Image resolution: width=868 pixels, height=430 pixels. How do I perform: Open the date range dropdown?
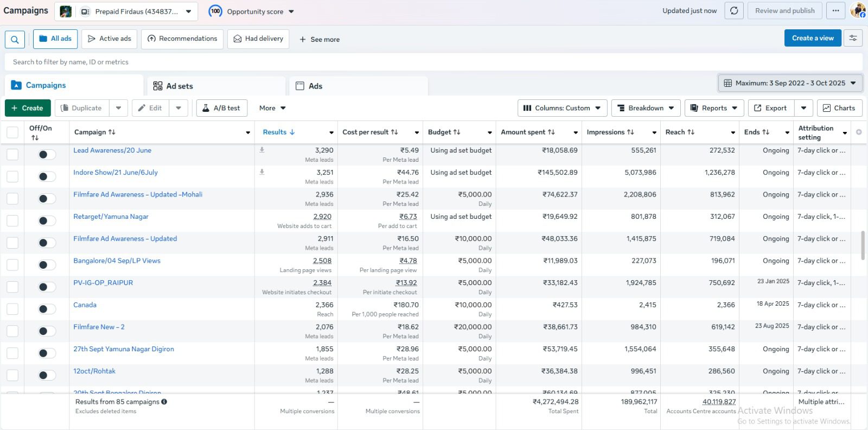tap(790, 83)
